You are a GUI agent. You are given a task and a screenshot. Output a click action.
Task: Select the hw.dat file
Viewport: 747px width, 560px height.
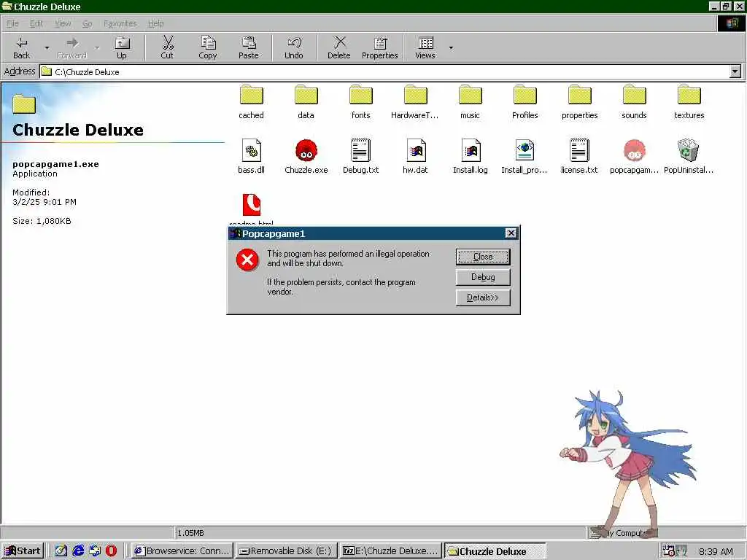pyautogui.click(x=415, y=156)
